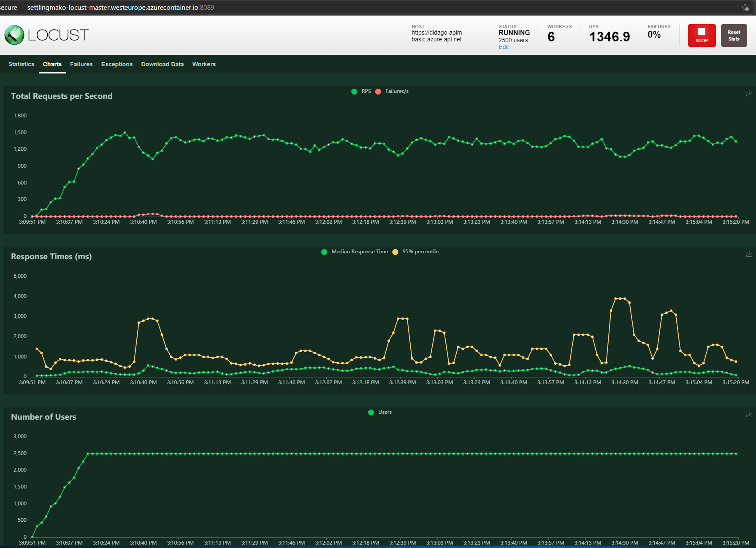Switch to the Statistics tab
756x548 pixels.
click(x=22, y=64)
